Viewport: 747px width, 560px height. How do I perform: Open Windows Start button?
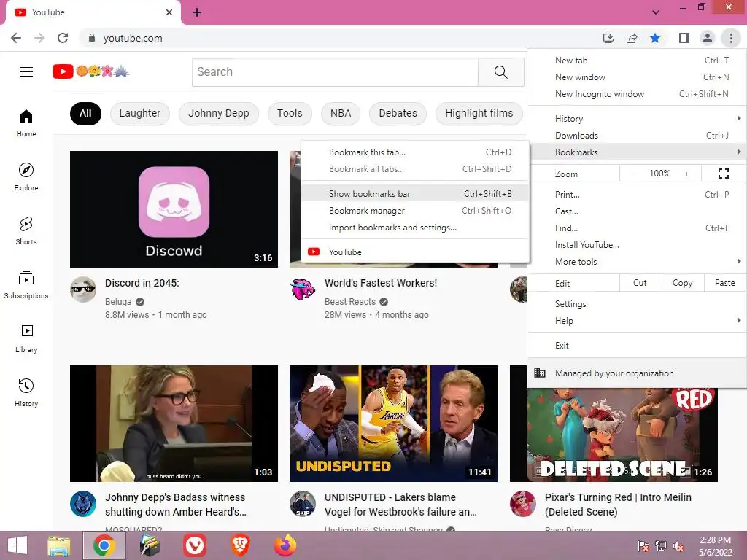(x=18, y=545)
